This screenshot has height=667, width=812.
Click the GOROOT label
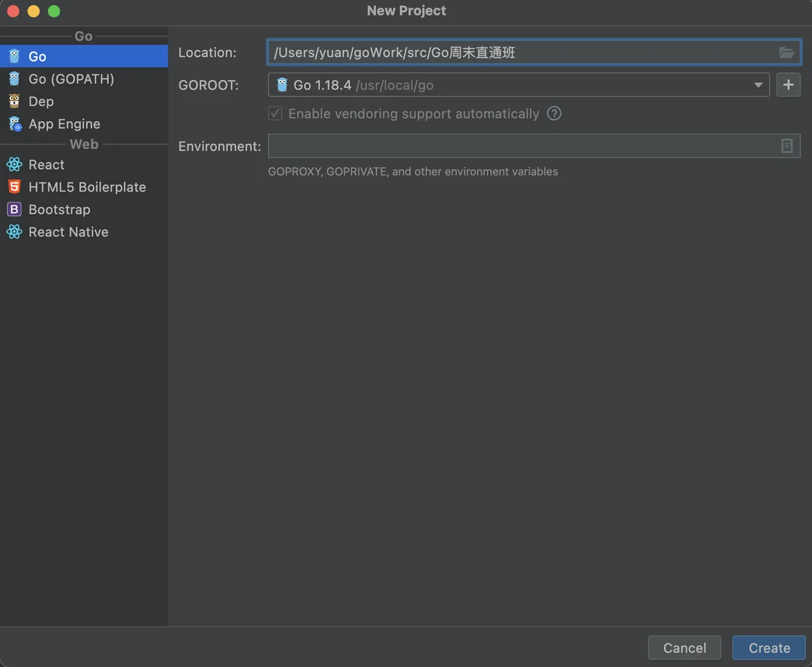pos(208,85)
